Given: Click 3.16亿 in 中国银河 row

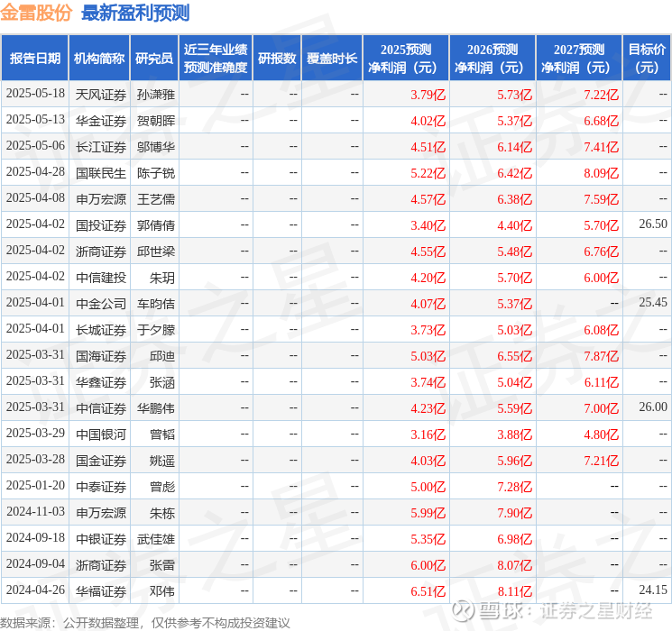Looking at the screenshot, I should click(428, 434).
